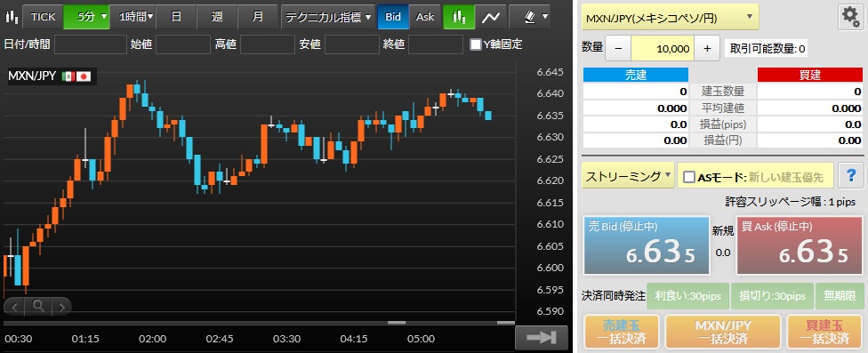This screenshot has height=353, width=868.
Task: Toggle the ASモード checkbox
Action: (x=689, y=177)
